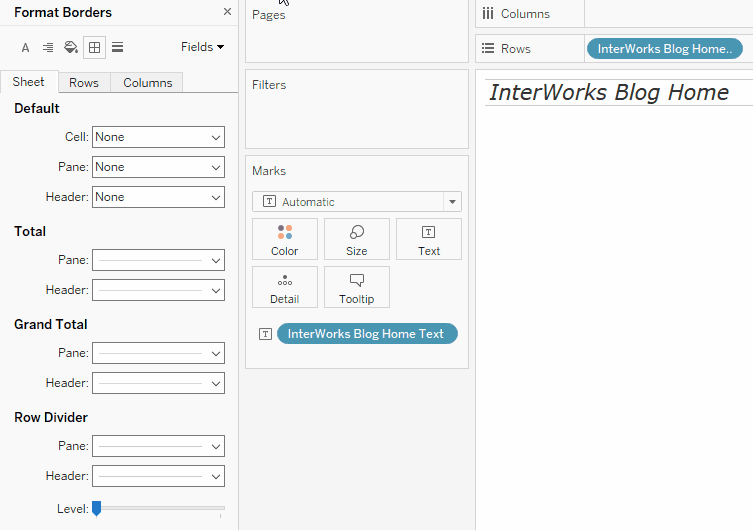This screenshot has height=530, width=753.
Task: Click the Row Divider Level slider handle
Action: coord(97,509)
